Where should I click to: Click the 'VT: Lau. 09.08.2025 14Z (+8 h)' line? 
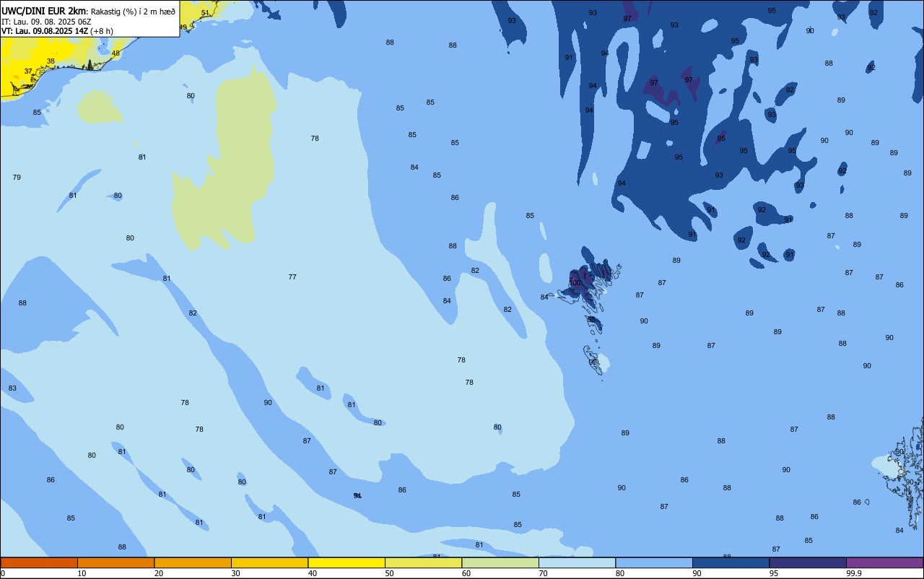click(x=57, y=31)
